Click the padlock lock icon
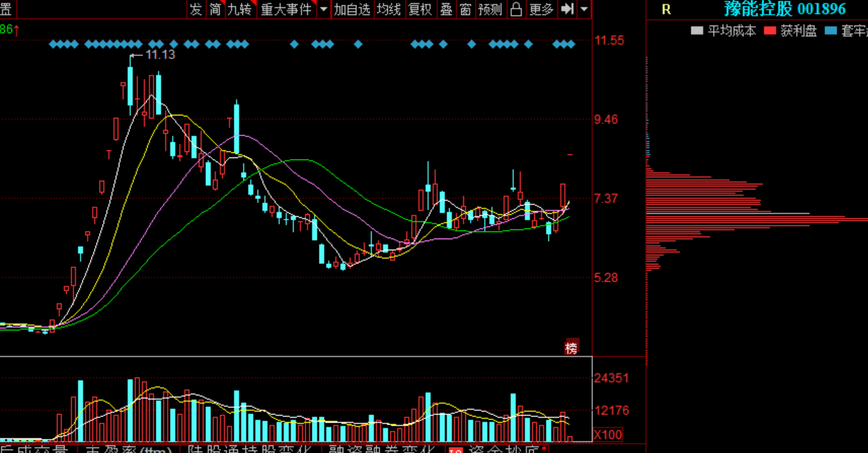The image size is (868, 453). (516, 9)
